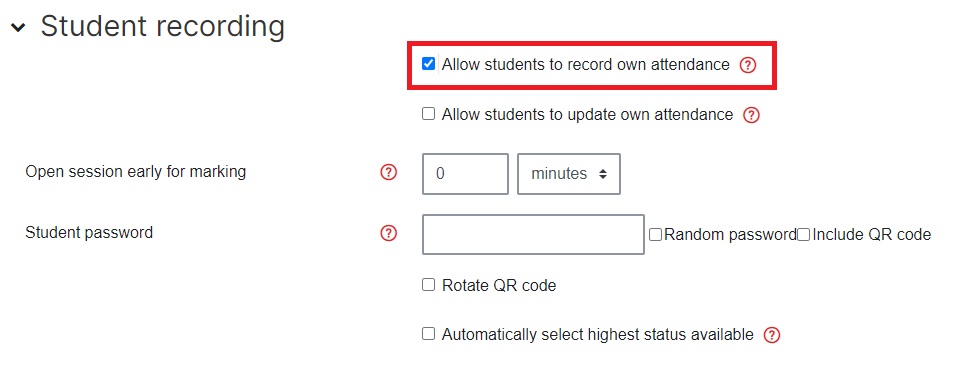
Task: Click the Rotate QR code label text
Action: click(x=499, y=286)
